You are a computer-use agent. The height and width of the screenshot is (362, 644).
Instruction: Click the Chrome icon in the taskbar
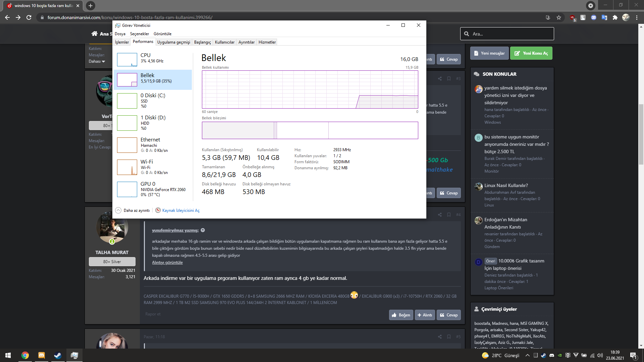[x=25, y=355]
